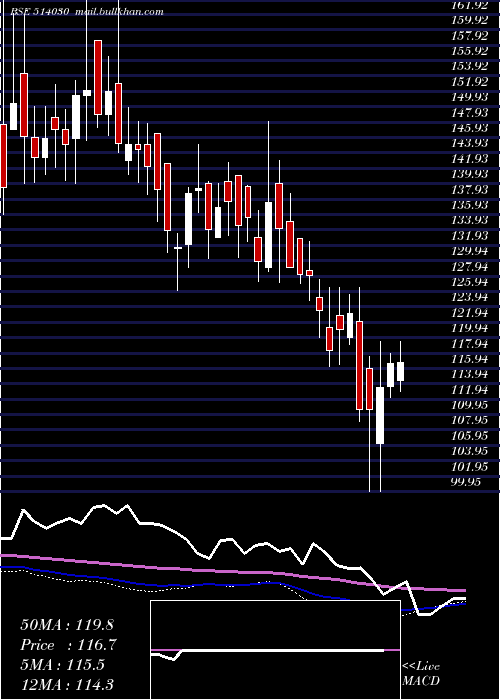Click the 105.95 price axis label
Screen dimensions: 500x700
pyautogui.click(x=469, y=436)
